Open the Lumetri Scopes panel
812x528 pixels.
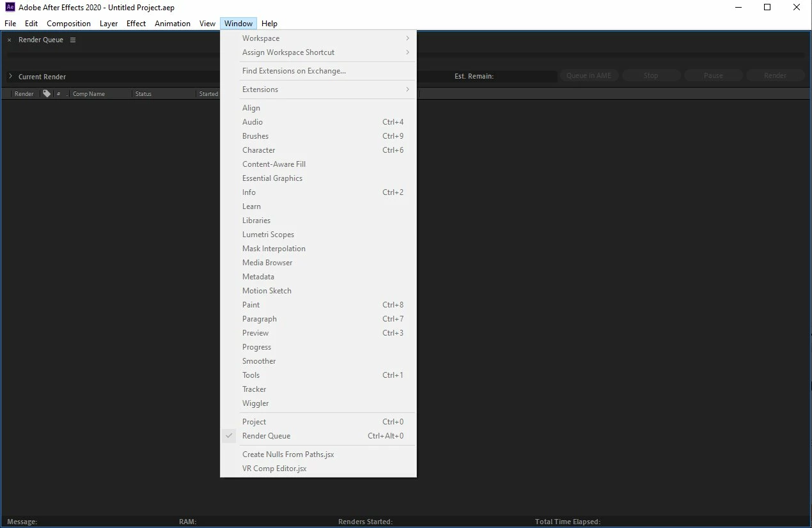tap(318, 235)
